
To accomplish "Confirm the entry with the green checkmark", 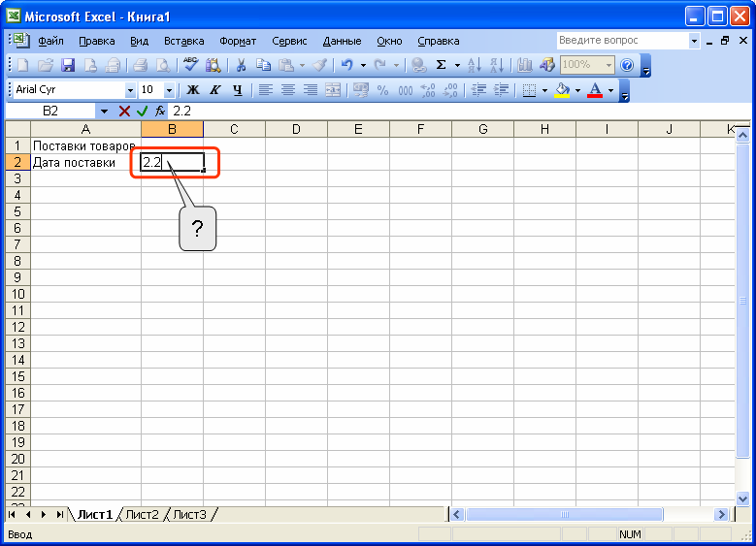I will pos(142,112).
